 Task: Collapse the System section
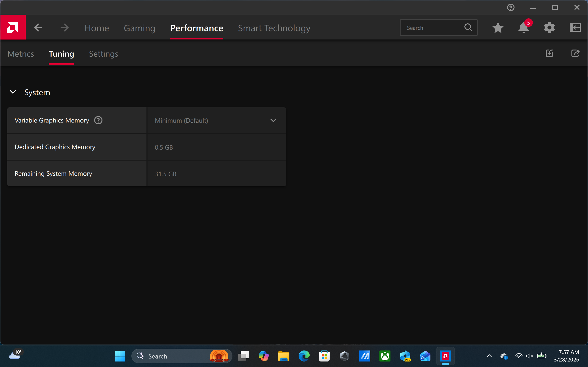tap(13, 92)
